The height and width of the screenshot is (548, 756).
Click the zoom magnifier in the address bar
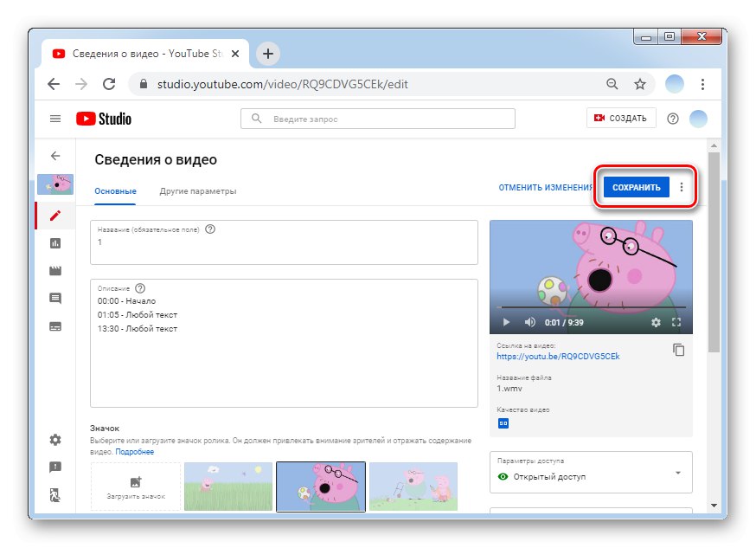coord(612,85)
